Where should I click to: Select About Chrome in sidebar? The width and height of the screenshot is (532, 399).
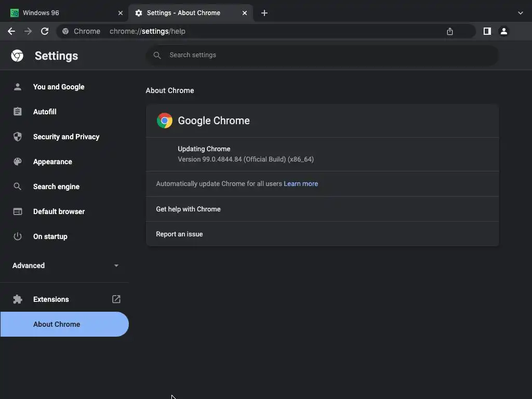coord(64,324)
